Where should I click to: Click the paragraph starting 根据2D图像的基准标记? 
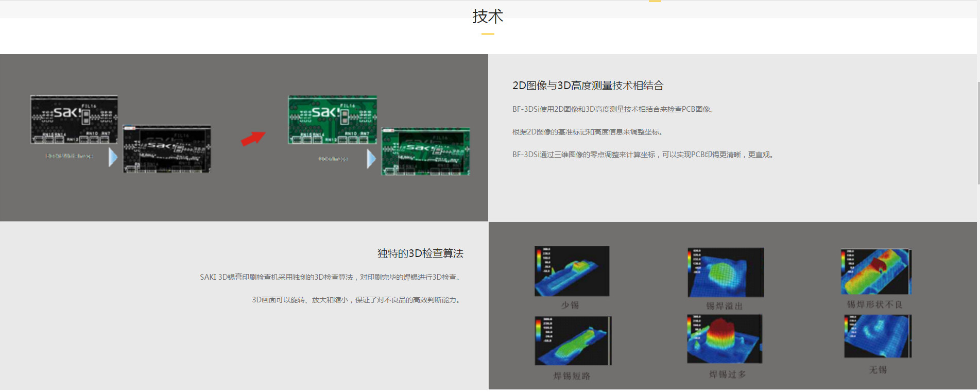pos(588,132)
